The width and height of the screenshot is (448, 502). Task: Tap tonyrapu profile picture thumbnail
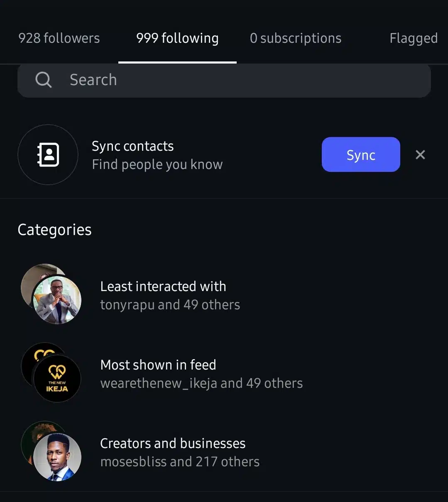(57, 300)
